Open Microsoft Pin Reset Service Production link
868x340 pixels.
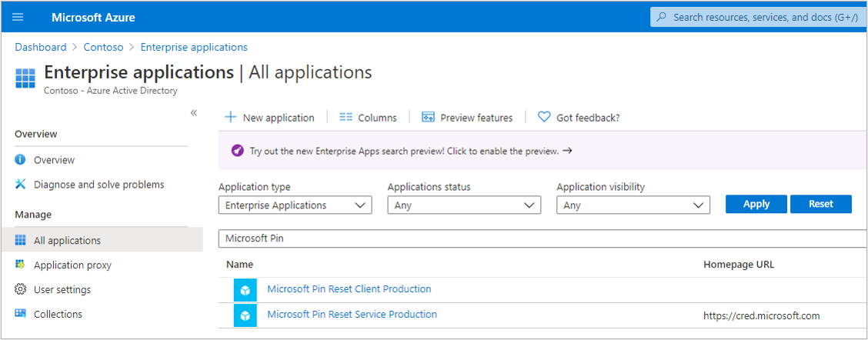(352, 314)
